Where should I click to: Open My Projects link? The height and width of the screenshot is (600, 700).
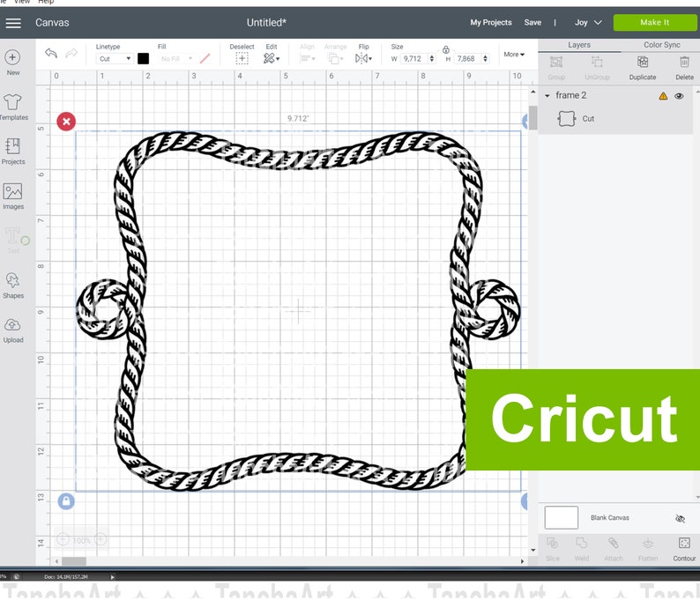click(x=491, y=22)
